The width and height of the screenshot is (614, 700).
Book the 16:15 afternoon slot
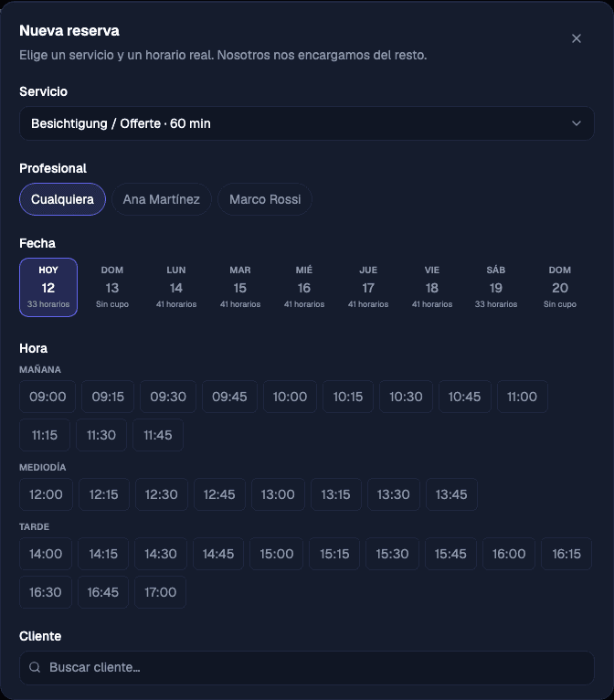coord(566,554)
